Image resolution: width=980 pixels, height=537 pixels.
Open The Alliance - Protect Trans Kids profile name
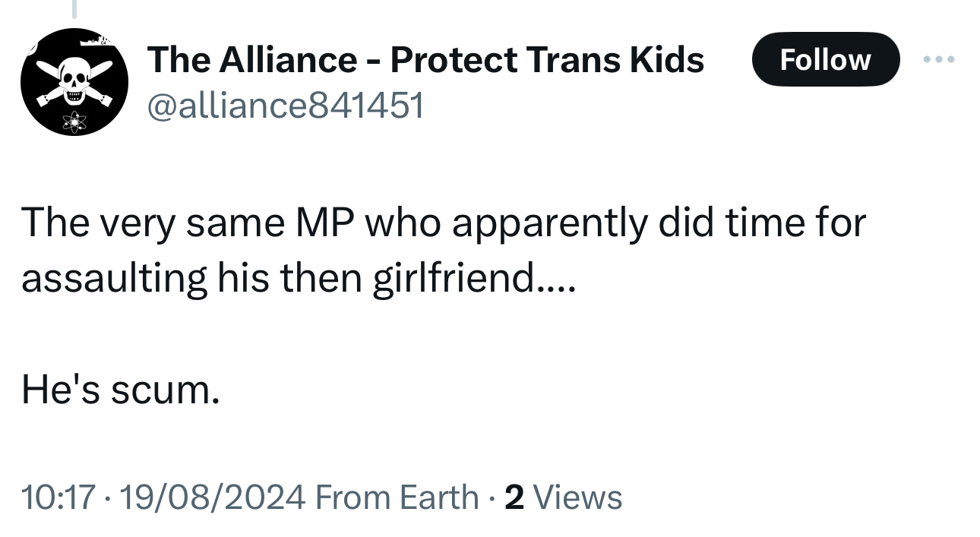(425, 59)
